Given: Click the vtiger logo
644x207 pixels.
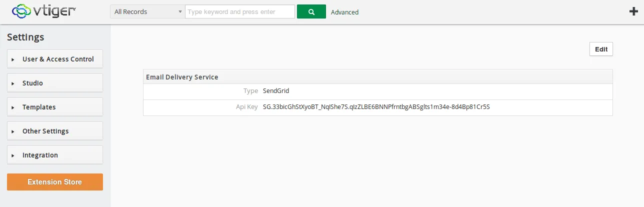Looking at the screenshot, I should (x=44, y=11).
